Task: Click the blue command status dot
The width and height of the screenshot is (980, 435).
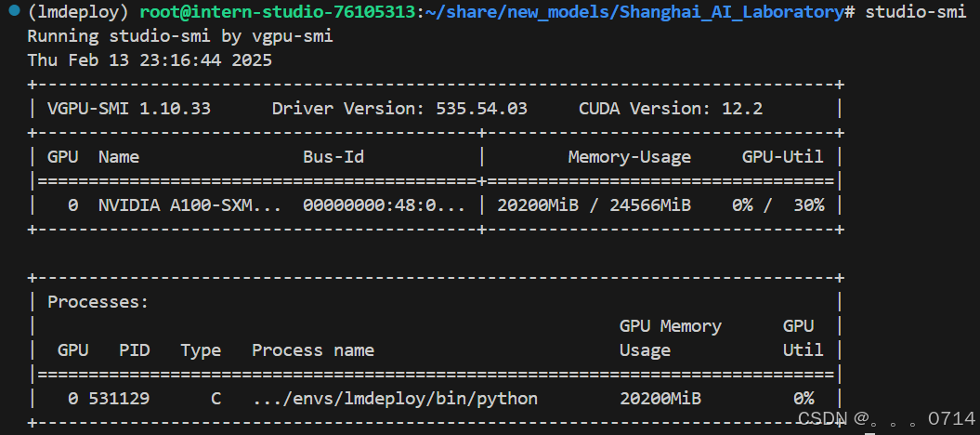Action: tap(14, 11)
